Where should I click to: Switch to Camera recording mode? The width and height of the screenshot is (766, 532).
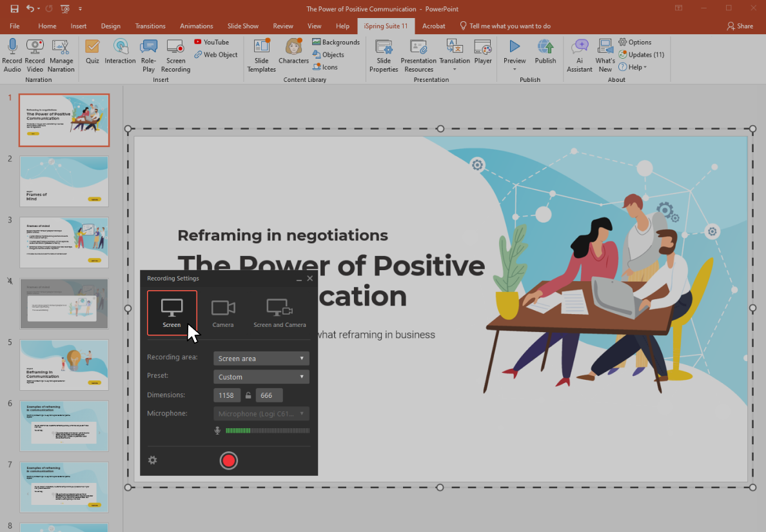pyautogui.click(x=223, y=311)
